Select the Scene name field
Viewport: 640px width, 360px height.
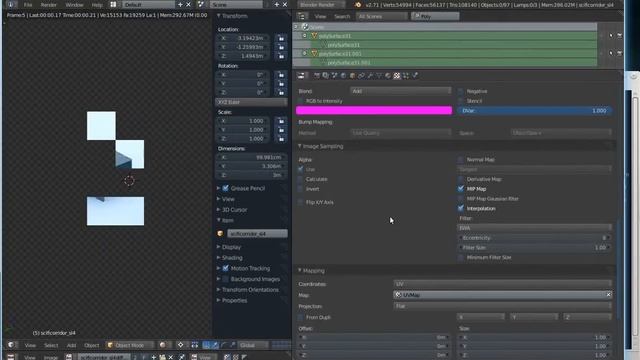pos(236,4)
